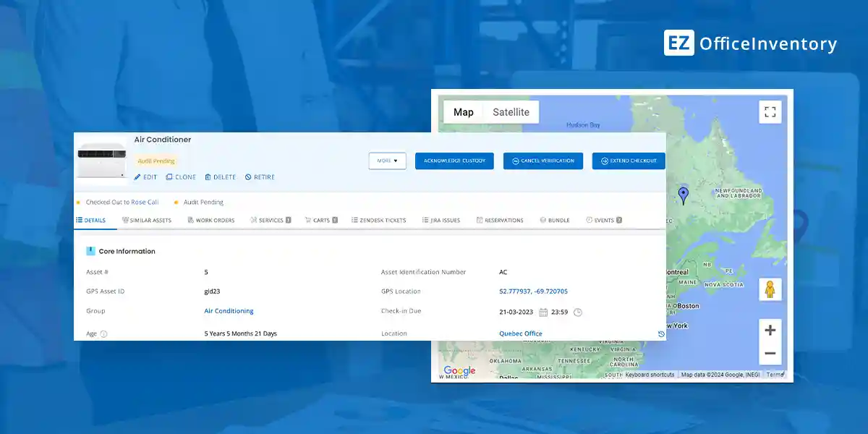This screenshot has width=868, height=434.
Task: Expand the More dropdown button
Action: tap(387, 161)
